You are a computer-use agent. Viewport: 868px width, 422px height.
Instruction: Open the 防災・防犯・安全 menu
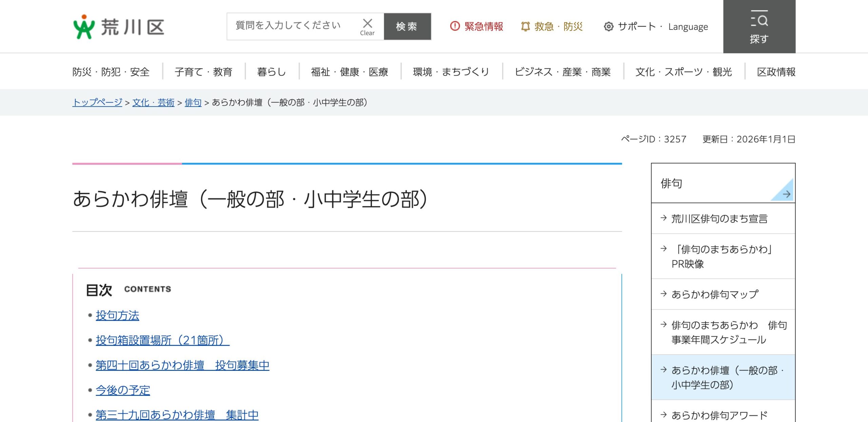111,72
